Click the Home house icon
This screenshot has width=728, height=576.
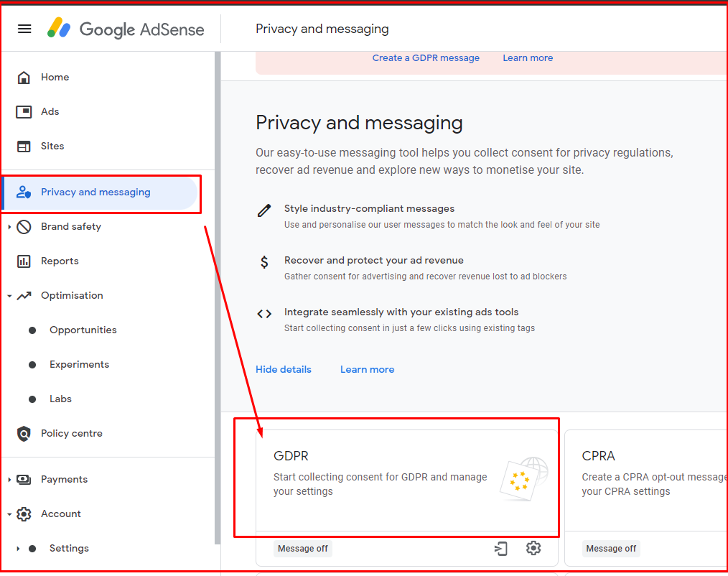coord(24,78)
